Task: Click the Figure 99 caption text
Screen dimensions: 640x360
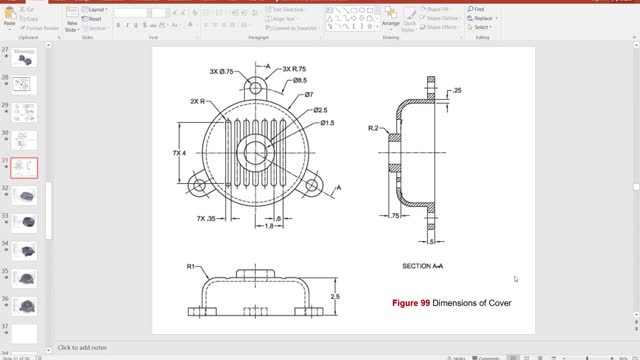Action: tap(451, 303)
